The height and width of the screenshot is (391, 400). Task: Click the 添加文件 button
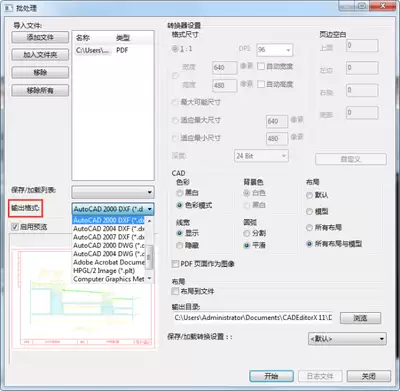[40, 37]
